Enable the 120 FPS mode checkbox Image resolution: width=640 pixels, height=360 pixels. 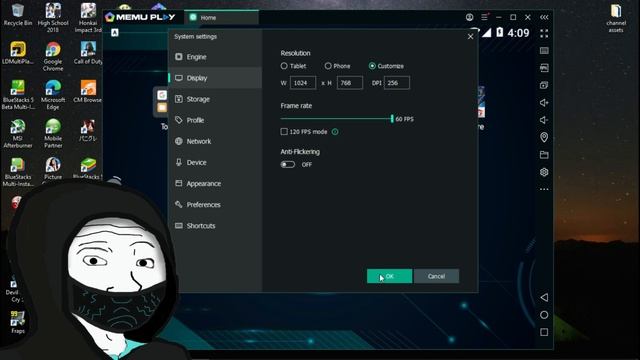[x=284, y=131]
